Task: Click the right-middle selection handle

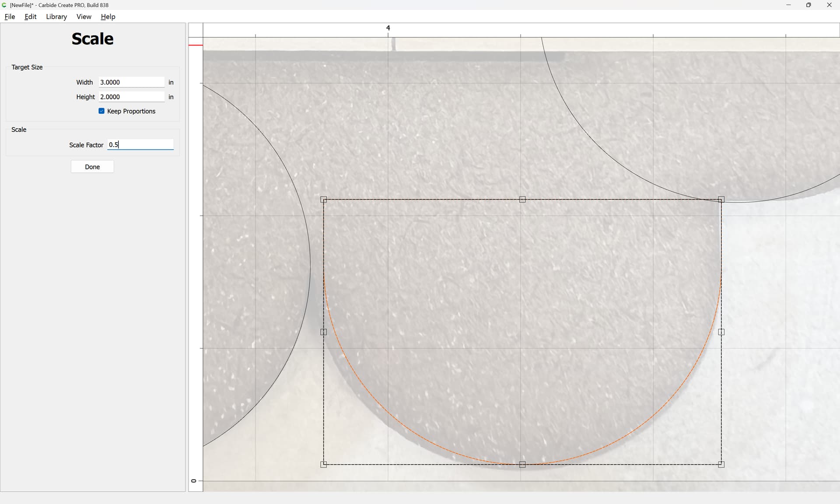Action: coord(721,332)
